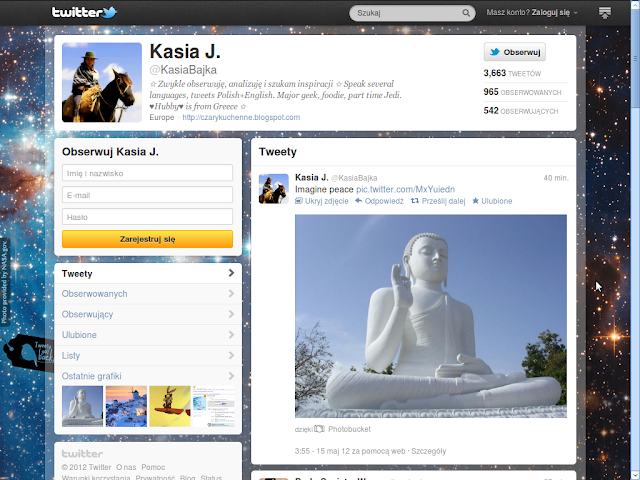
Task: Select the Tweety tab in the sidebar
Action: (x=148, y=273)
